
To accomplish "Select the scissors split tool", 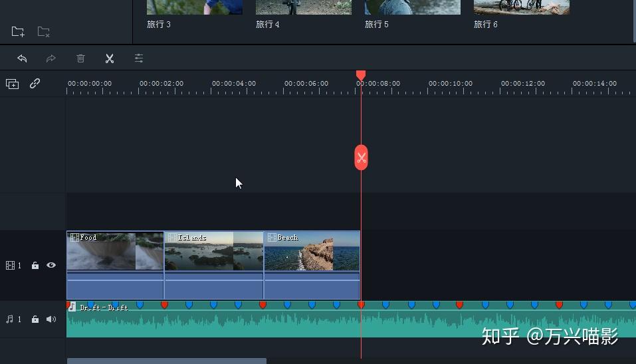I will point(110,58).
